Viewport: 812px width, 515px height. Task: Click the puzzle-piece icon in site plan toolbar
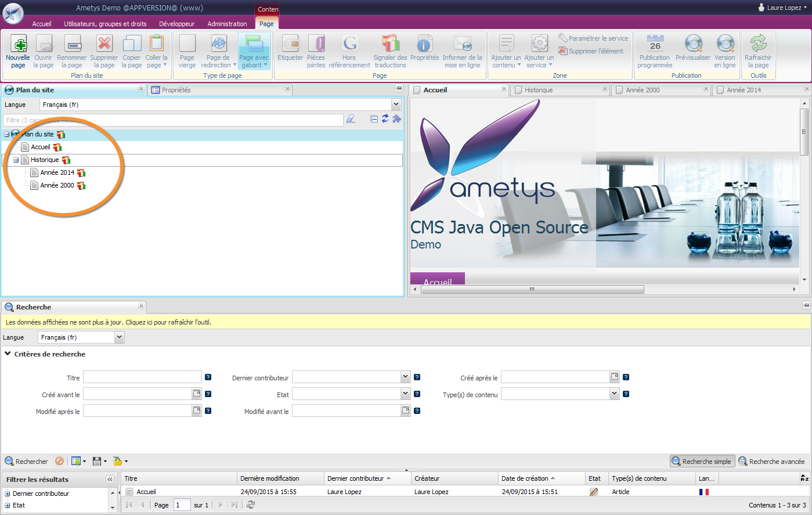point(397,119)
